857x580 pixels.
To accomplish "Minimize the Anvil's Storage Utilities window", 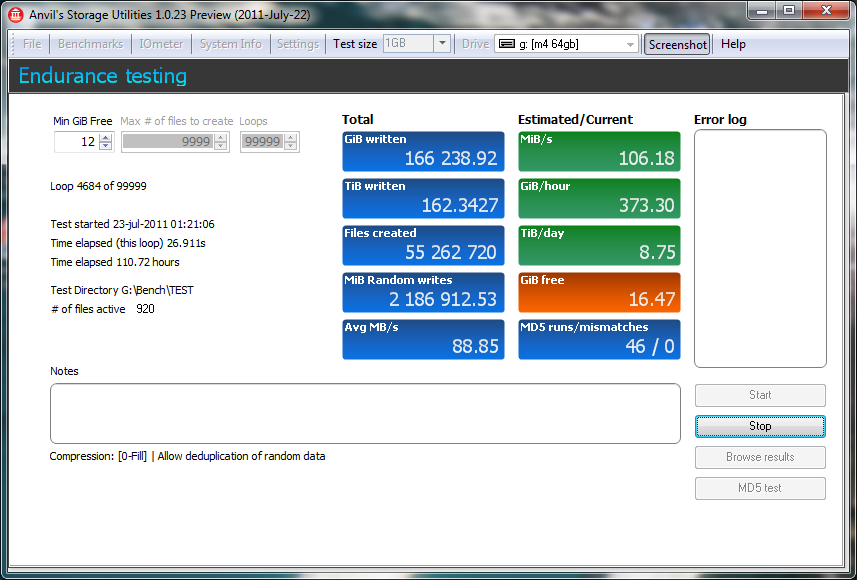I will (x=762, y=10).
